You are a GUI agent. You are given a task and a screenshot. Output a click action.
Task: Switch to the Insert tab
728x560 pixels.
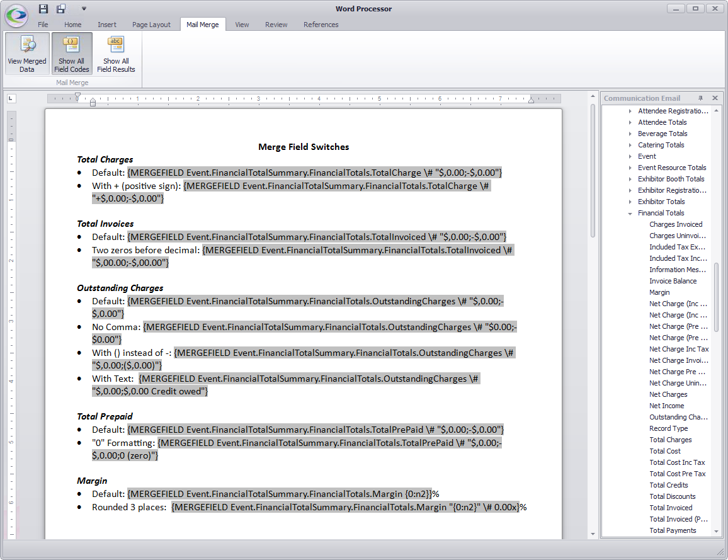(x=107, y=25)
